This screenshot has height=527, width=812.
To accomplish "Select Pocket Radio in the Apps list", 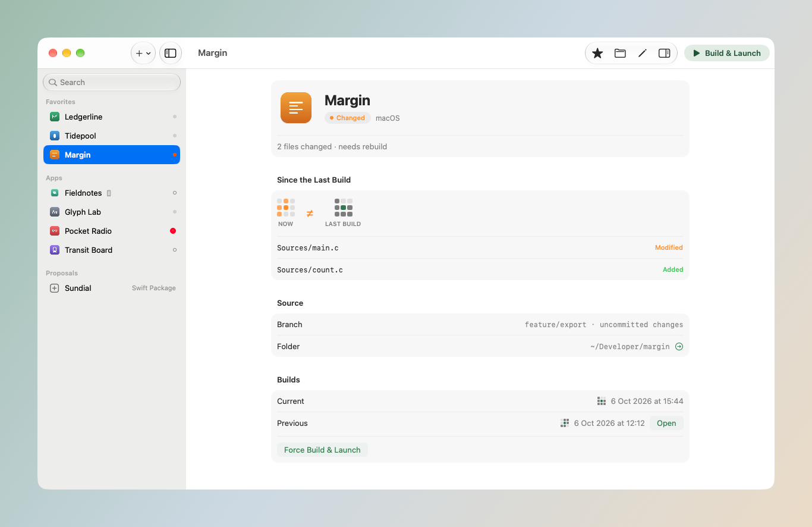I will tap(112, 231).
